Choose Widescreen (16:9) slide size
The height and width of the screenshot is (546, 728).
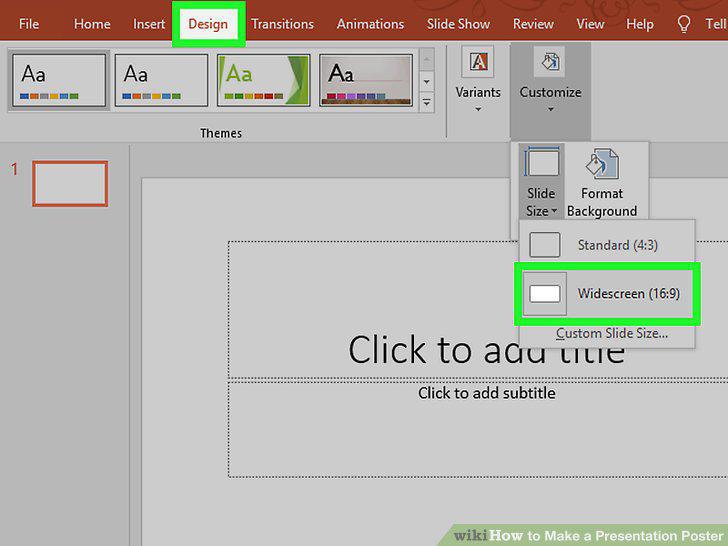coord(607,293)
